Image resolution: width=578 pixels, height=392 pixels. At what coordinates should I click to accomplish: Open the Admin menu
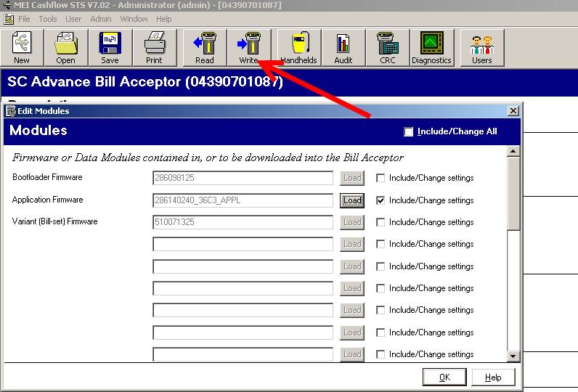101,19
